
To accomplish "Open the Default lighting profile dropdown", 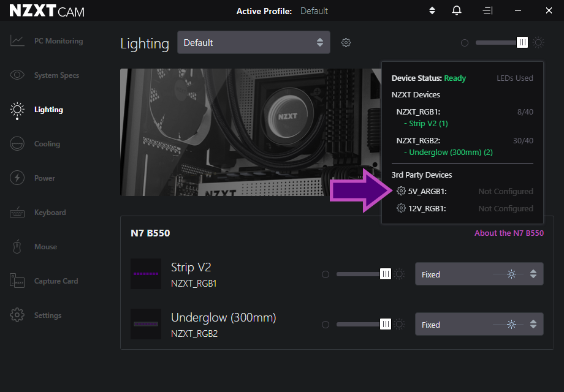I will [253, 42].
